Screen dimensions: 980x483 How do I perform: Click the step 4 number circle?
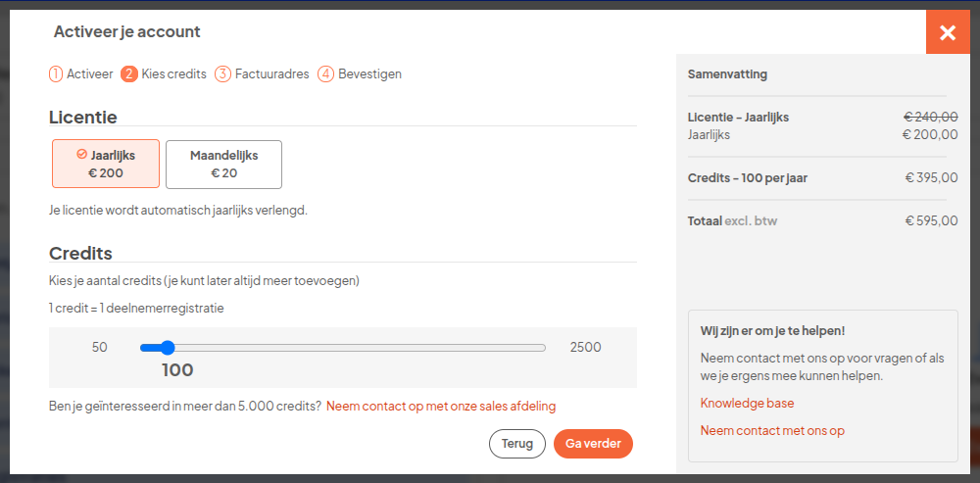pyautogui.click(x=326, y=73)
